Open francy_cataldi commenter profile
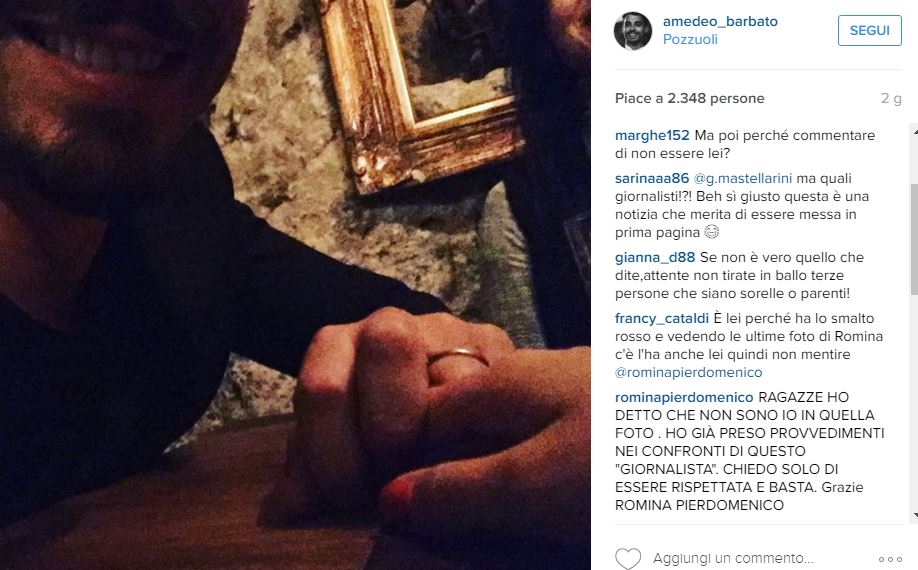Viewport: 918px width, 570px height. 662,318
